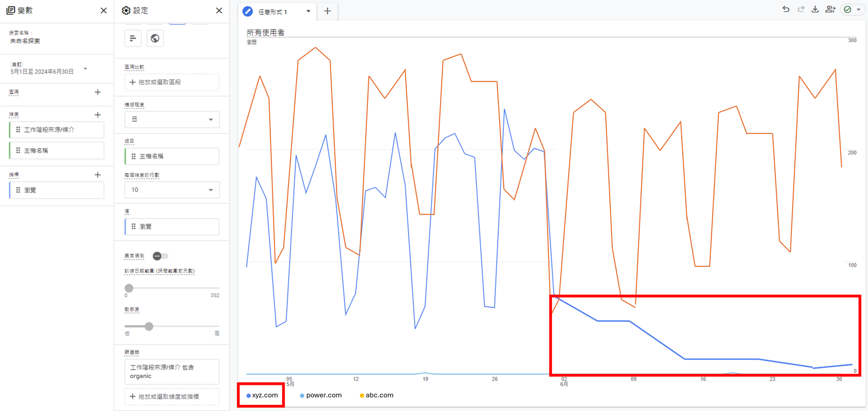Add a new tab with the plus button
This screenshot has width=868, height=411.
(x=328, y=11)
